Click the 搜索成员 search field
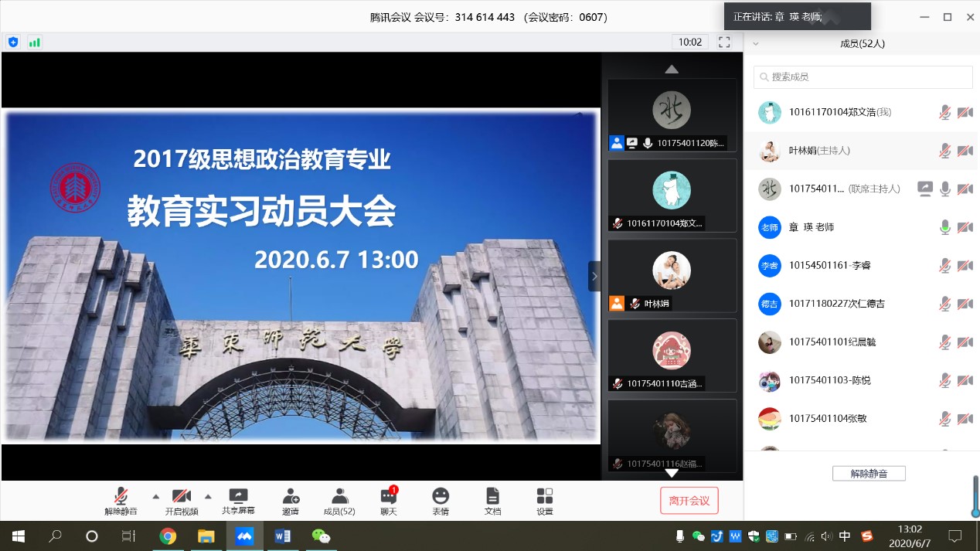Screen dimensions: 980x551 (x=863, y=77)
